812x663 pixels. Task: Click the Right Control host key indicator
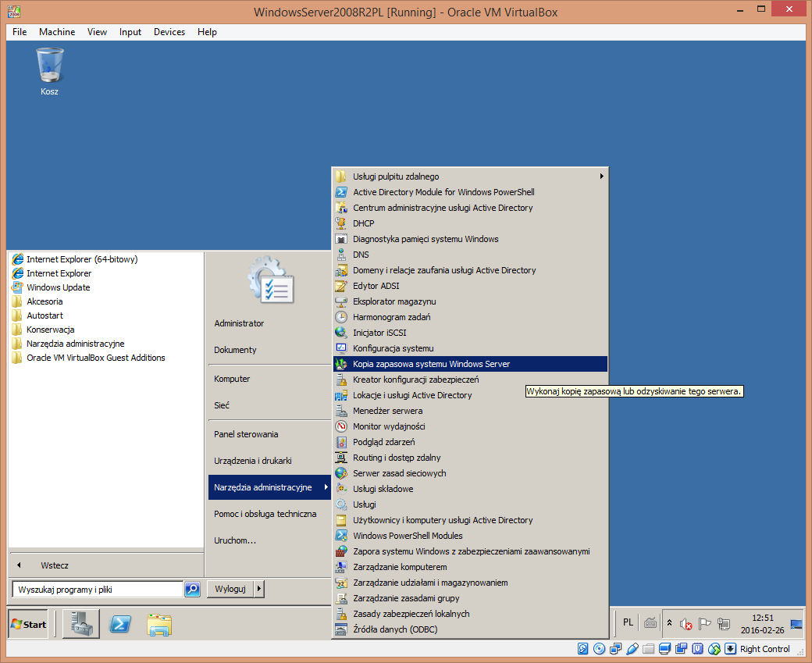tap(764, 648)
